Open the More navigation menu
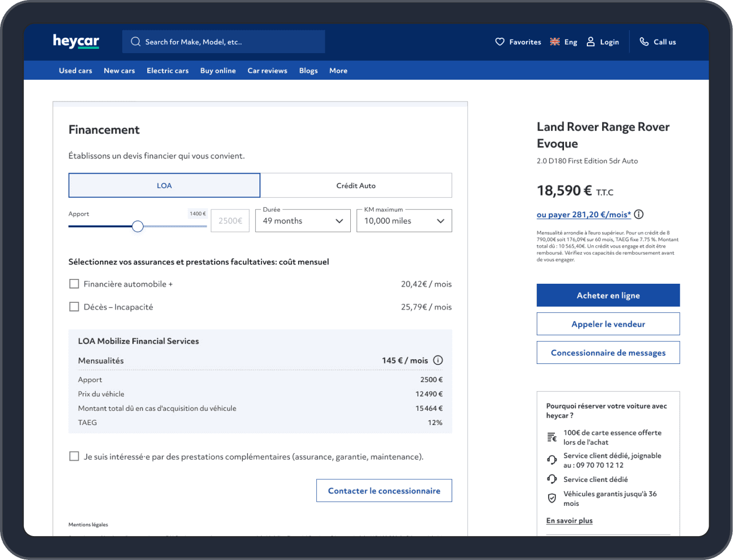 click(x=338, y=71)
